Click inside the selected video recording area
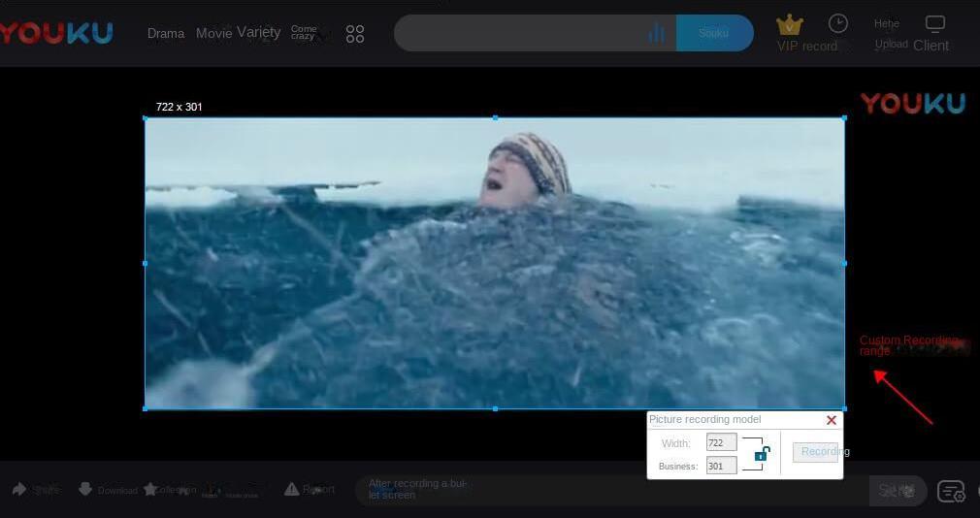 (495, 263)
